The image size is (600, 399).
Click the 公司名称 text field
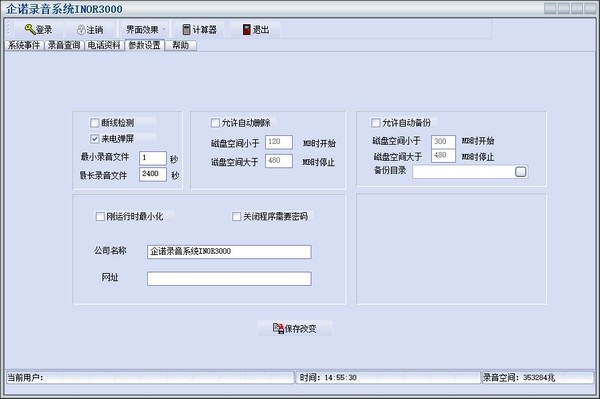229,252
